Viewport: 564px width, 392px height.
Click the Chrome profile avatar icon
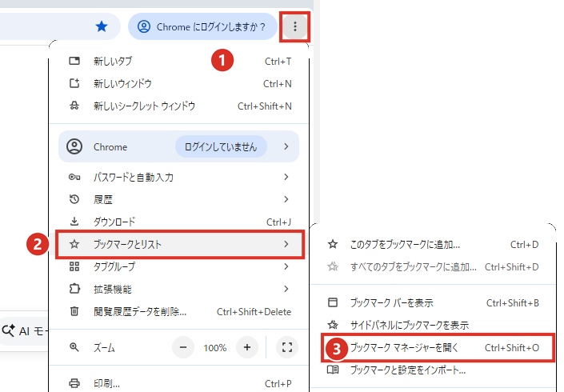click(74, 146)
